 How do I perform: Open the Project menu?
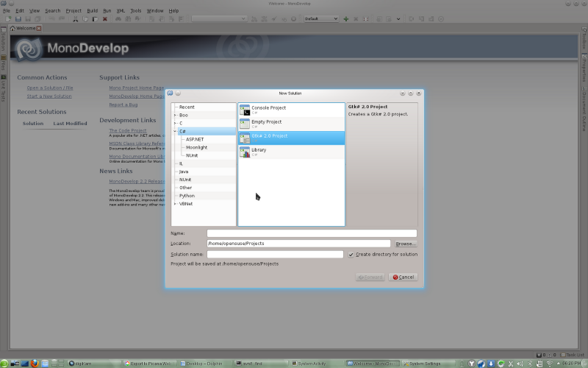pos(73,10)
